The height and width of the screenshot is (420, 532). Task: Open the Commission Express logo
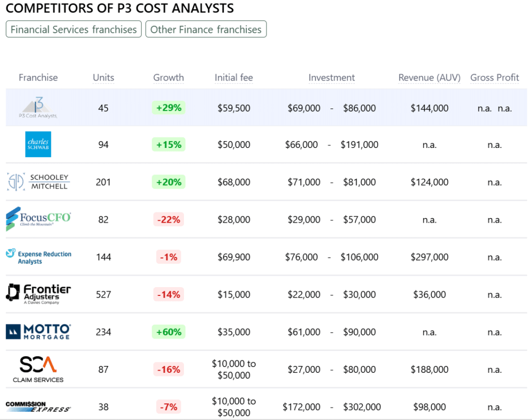(x=38, y=407)
